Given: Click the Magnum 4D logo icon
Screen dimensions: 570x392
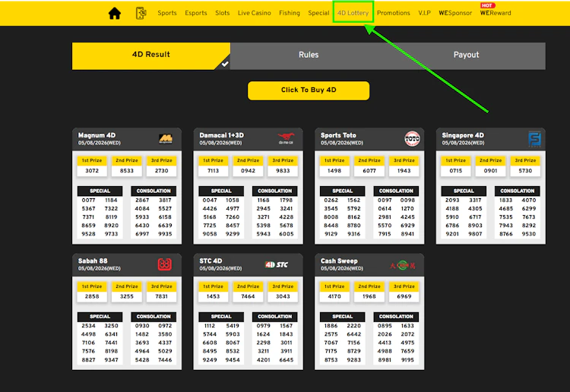Looking at the screenshot, I should point(166,138).
